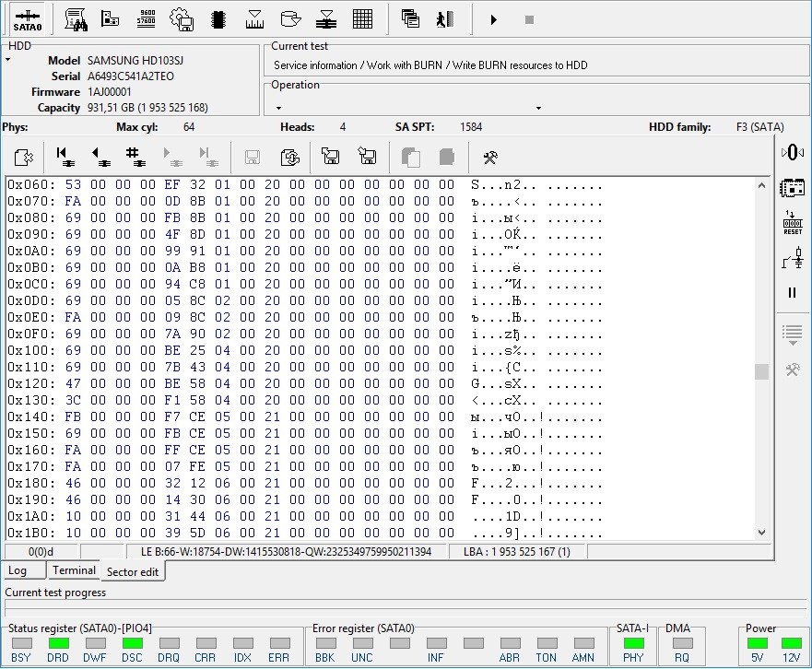Open the 9600/57600 baud rate setting
812x669 pixels.
point(146,19)
